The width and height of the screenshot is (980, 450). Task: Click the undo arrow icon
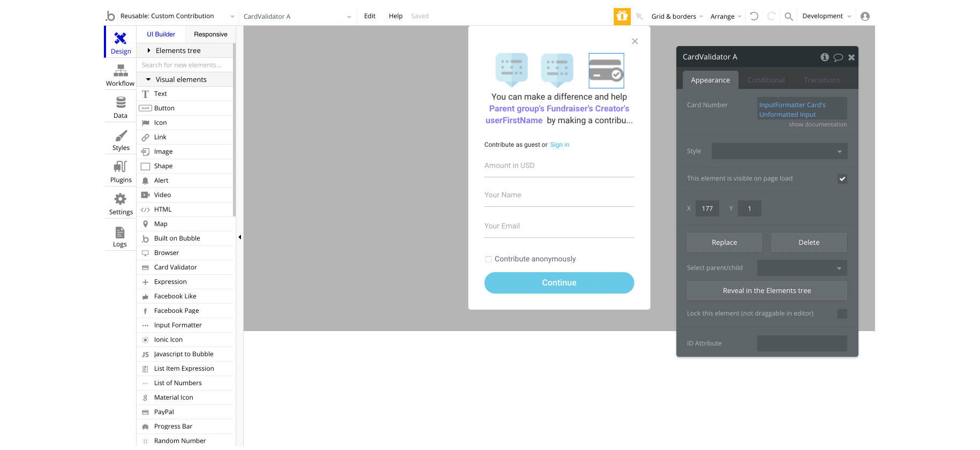tap(754, 16)
